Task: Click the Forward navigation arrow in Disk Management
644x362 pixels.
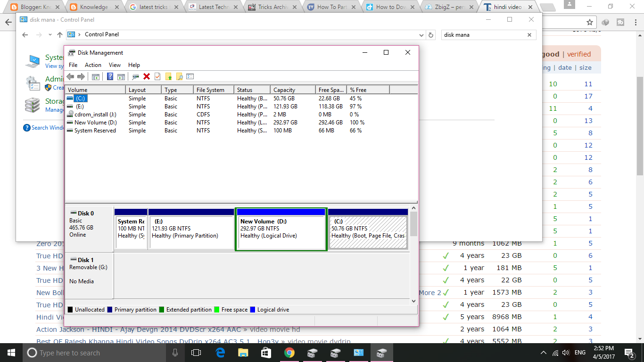Action: 81,76
